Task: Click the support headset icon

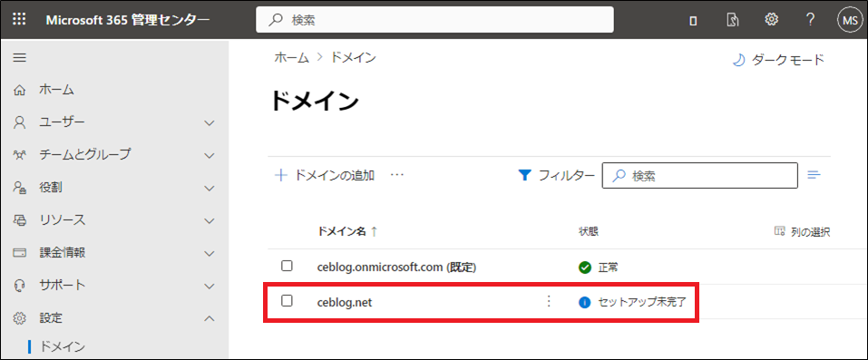Action: (x=19, y=286)
